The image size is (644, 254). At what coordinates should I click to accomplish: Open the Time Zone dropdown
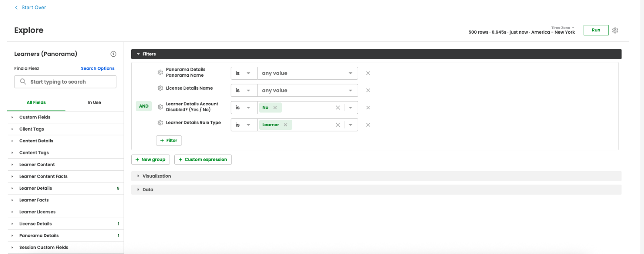tap(563, 28)
